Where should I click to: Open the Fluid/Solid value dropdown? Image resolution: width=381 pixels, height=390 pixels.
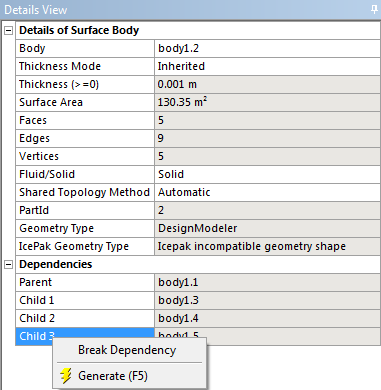tap(267, 174)
